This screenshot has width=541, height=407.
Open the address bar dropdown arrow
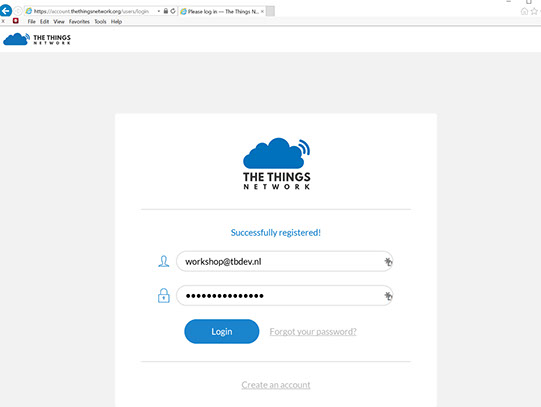(x=159, y=11)
